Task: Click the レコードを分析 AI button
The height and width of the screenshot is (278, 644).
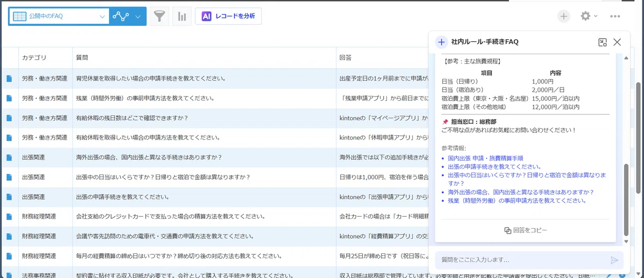Action: tap(229, 16)
